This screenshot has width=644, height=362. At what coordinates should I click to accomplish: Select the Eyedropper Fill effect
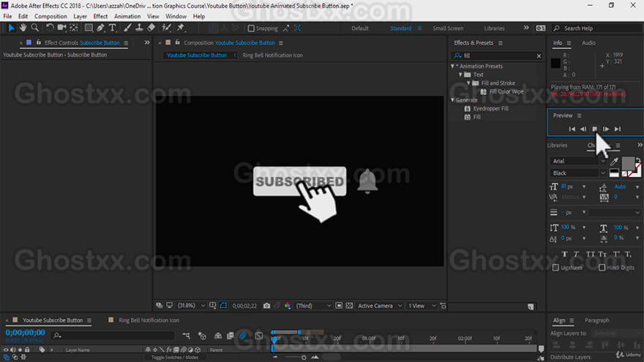(x=490, y=108)
